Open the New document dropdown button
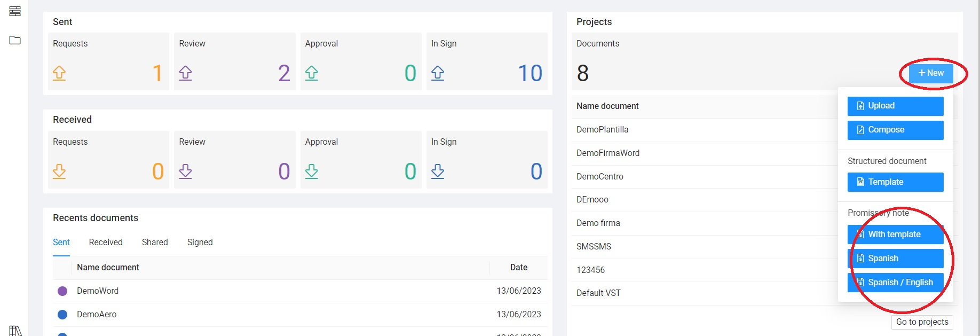Image resolution: width=980 pixels, height=336 pixels. coord(931,73)
